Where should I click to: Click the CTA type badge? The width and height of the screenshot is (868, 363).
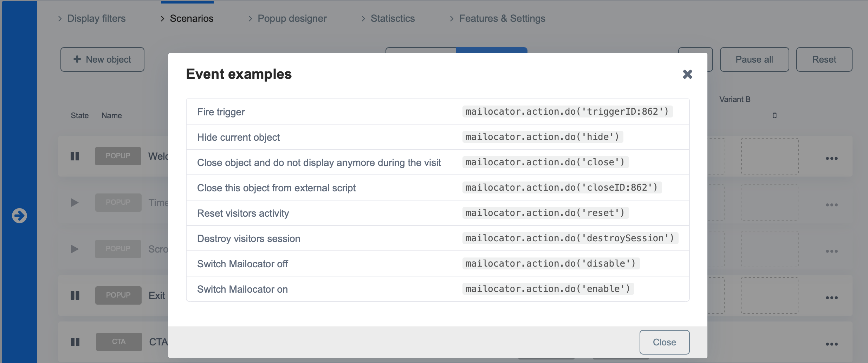pyautogui.click(x=119, y=342)
